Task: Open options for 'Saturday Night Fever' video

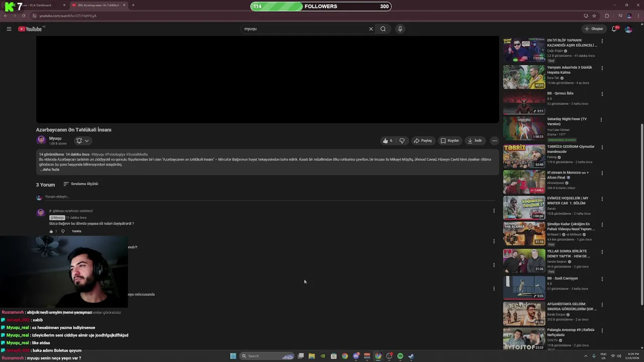Action: tap(602, 120)
